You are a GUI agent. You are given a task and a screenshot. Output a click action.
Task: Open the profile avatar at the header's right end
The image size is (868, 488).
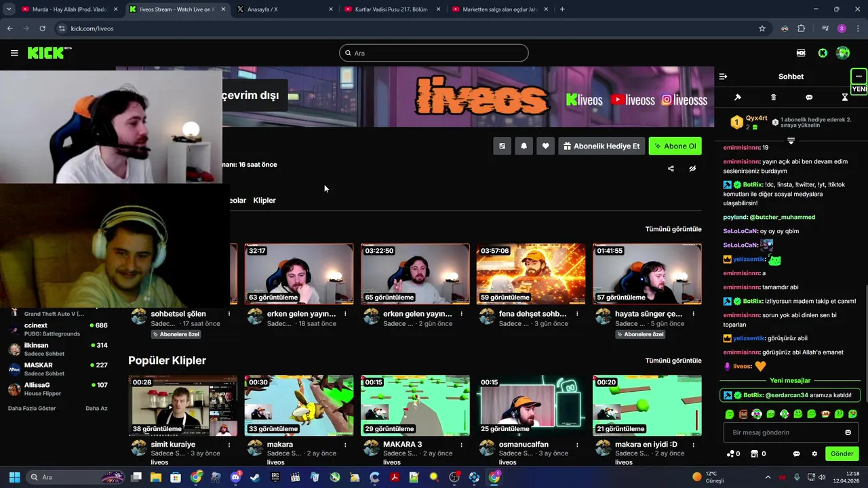[x=843, y=53]
